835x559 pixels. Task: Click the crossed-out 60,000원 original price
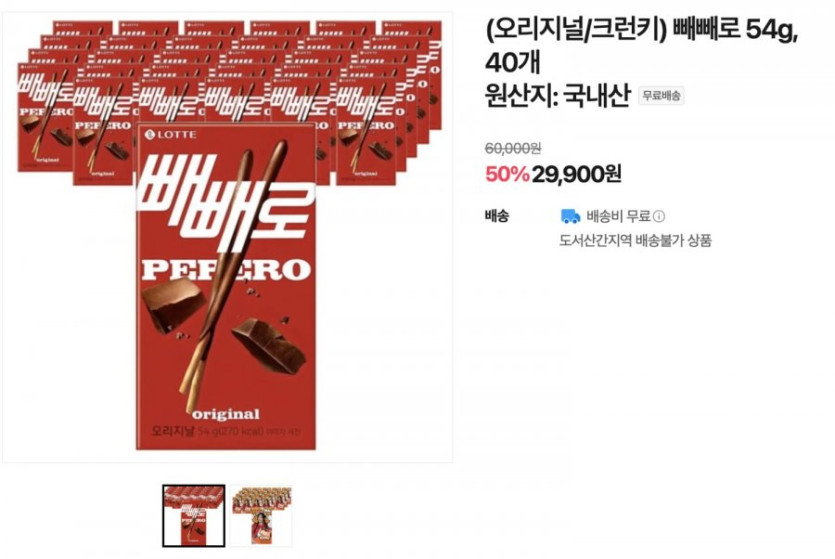pos(513,148)
